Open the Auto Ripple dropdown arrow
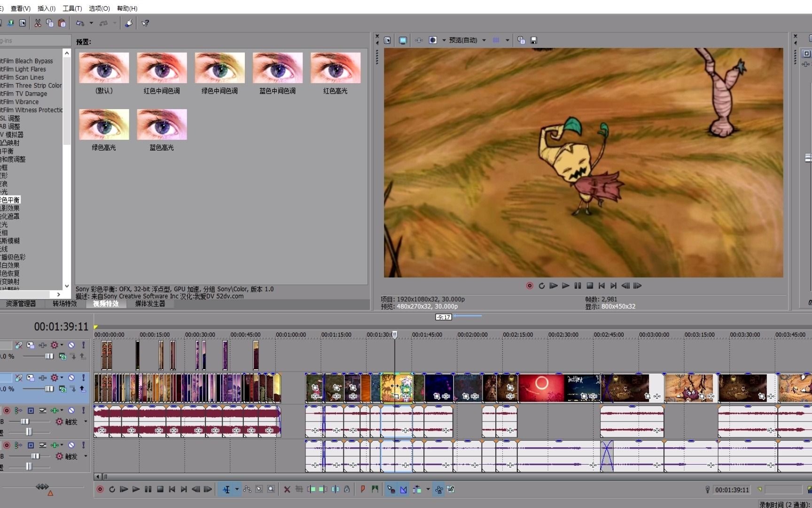The width and height of the screenshot is (812, 508). click(428, 489)
